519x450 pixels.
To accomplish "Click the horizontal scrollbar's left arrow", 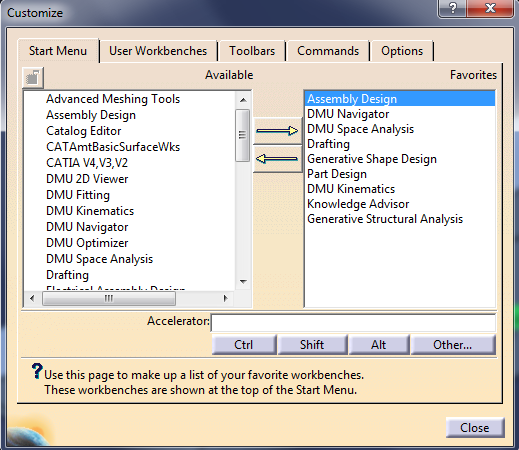I will pos(32,298).
